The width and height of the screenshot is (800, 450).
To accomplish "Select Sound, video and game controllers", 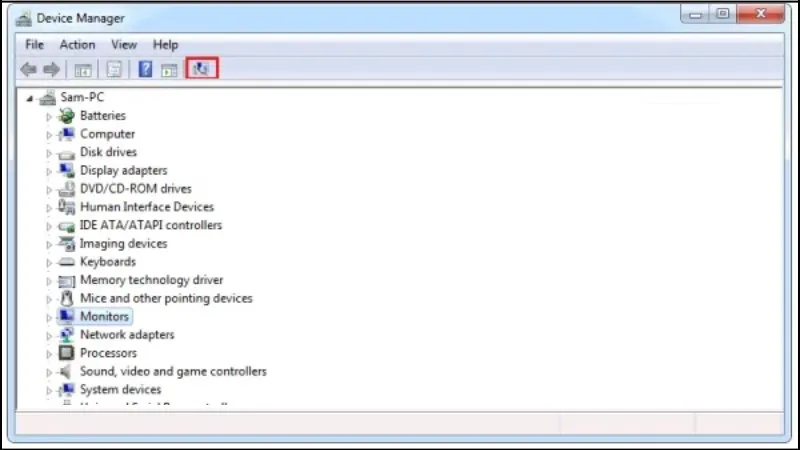I will click(173, 371).
